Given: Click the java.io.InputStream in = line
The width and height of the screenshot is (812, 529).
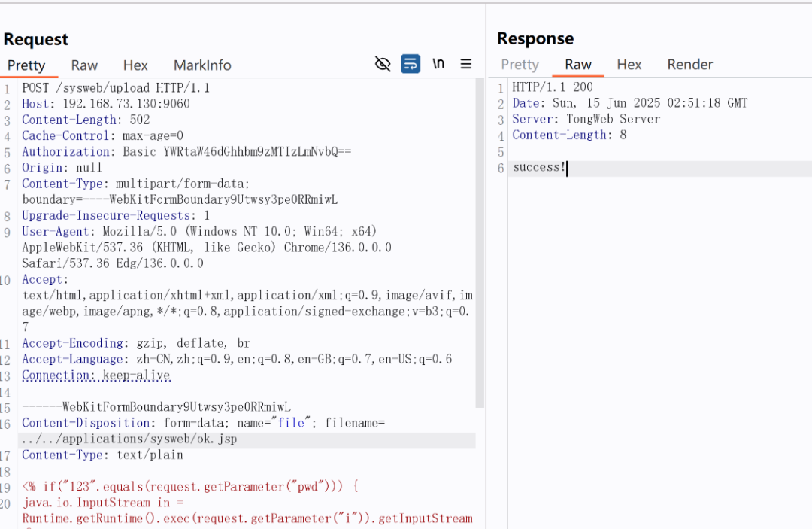Looking at the screenshot, I should pos(103,503).
